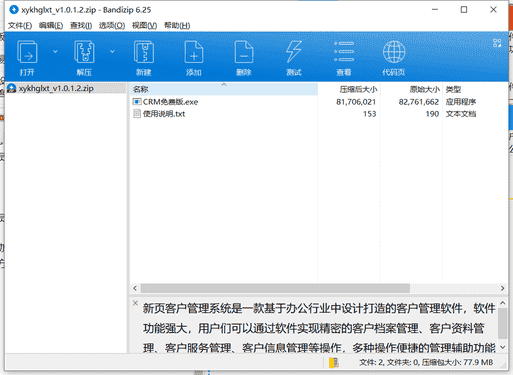Expand the Open button dropdown arrow

(55, 52)
